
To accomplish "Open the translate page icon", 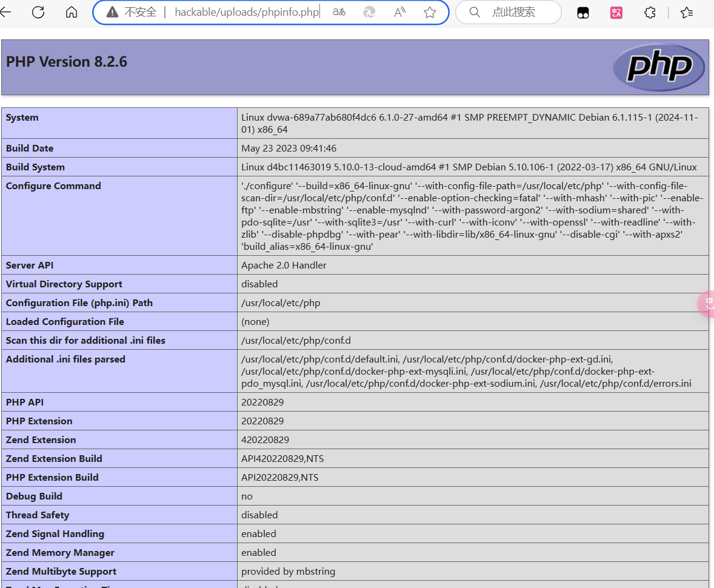I will (x=339, y=12).
